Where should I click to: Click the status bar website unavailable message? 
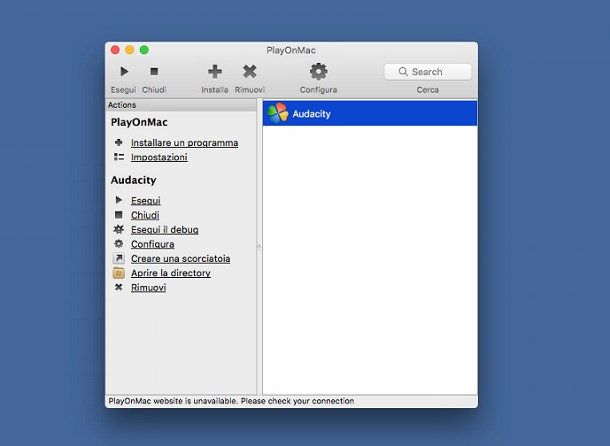231,401
